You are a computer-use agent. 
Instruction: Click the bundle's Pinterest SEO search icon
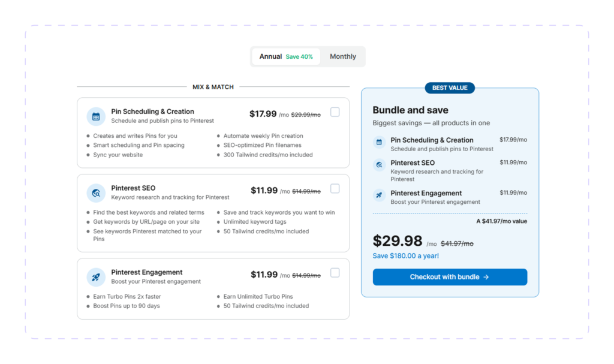tap(379, 165)
